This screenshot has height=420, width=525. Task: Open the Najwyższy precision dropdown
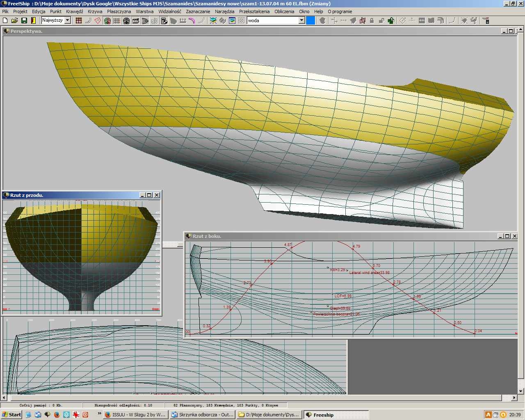pos(68,21)
